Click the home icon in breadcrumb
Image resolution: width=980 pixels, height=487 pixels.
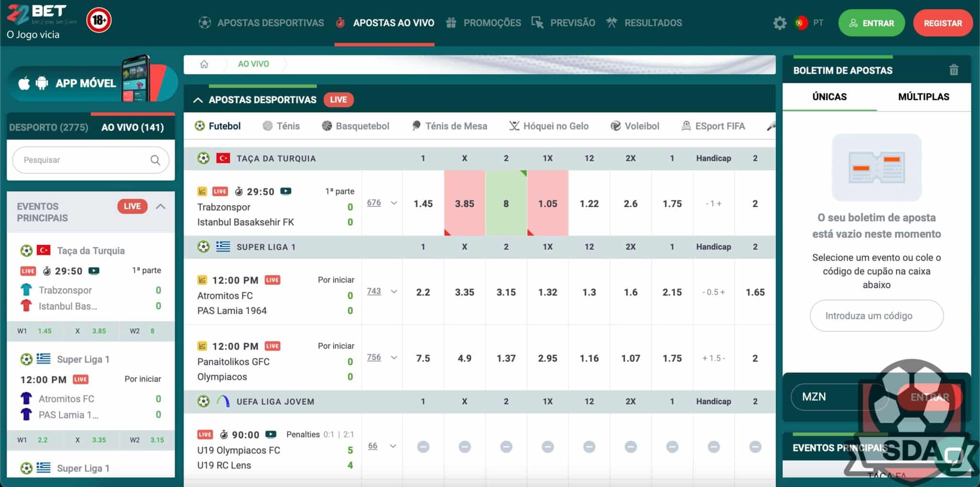[204, 64]
